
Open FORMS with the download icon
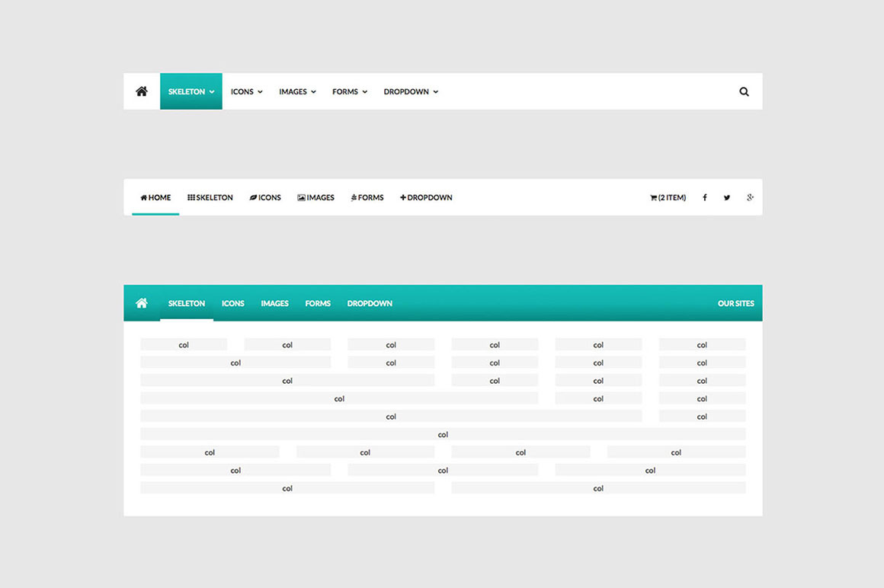coord(367,197)
